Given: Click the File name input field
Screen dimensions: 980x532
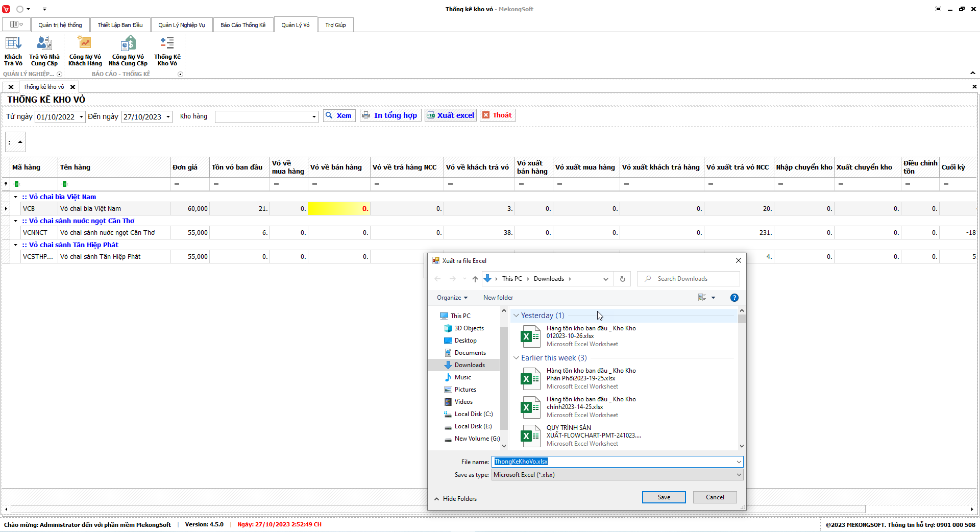Looking at the screenshot, I should [612, 462].
